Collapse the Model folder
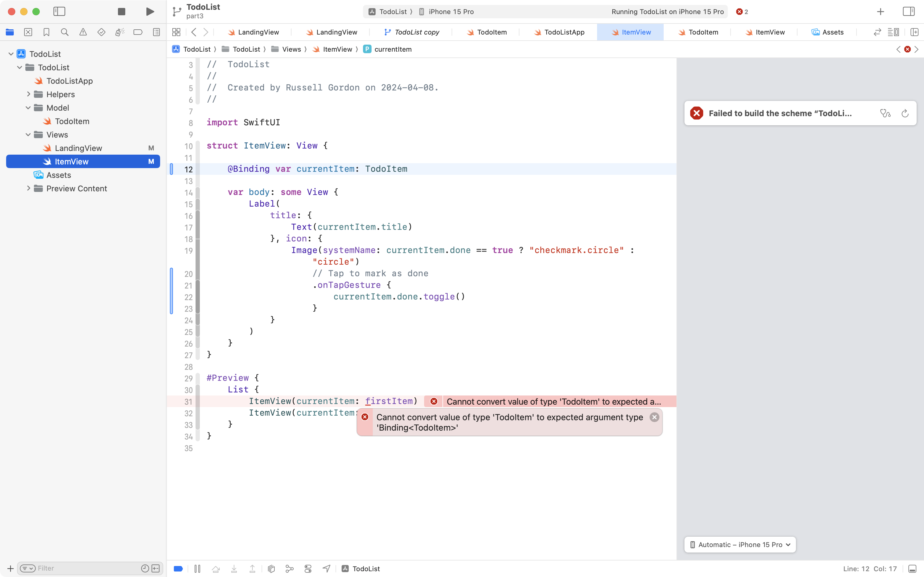This screenshot has width=924, height=577. [28, 108]
